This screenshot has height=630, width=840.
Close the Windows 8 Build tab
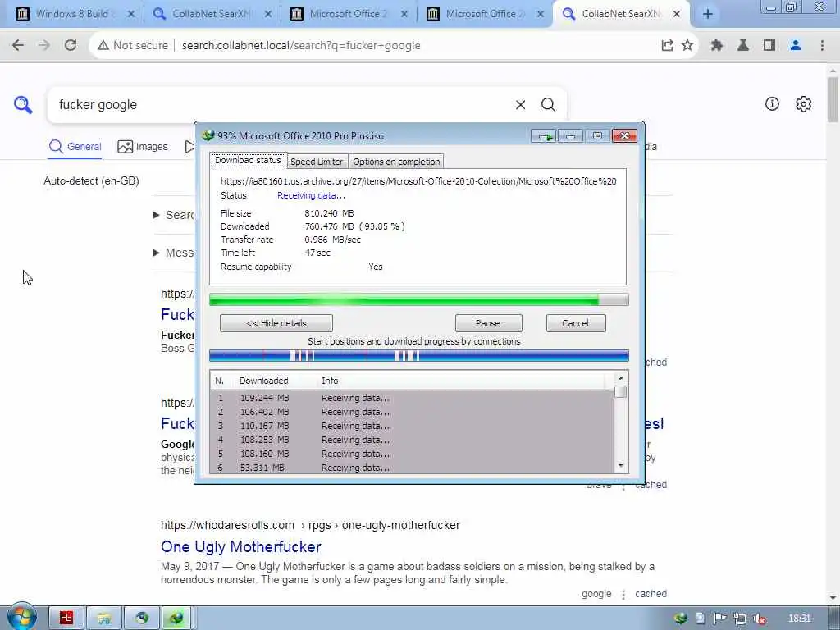click(x=130, y=15)
